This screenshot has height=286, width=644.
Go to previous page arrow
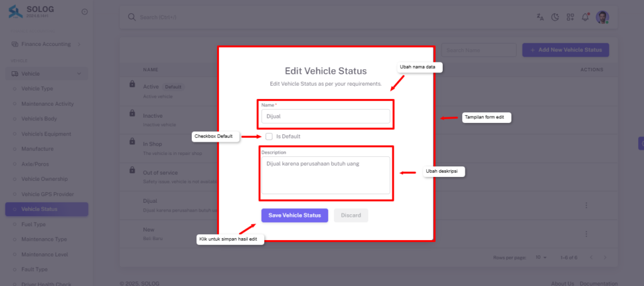[591, 257]
